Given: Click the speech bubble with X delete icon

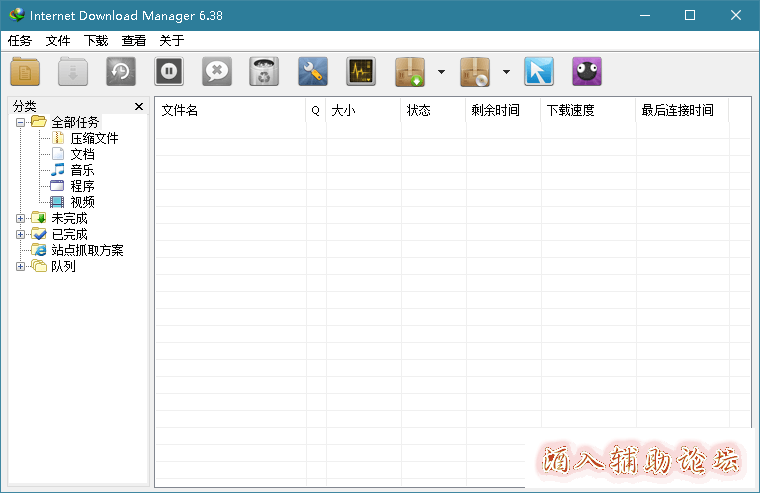Looking at the screenshot, I should click(217, 72).
